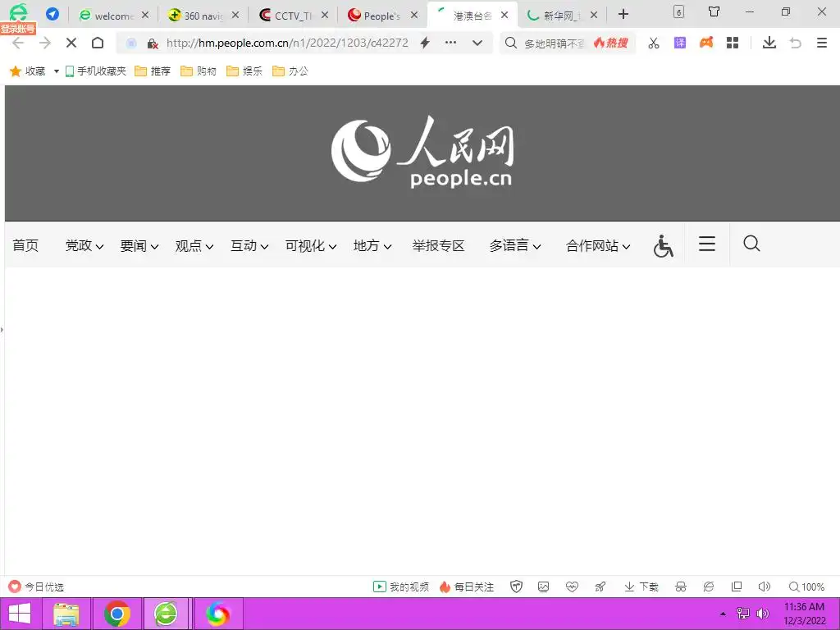Click the 100% zoom level control
This screenshot has width=840, height=630.
click(807, 587)
